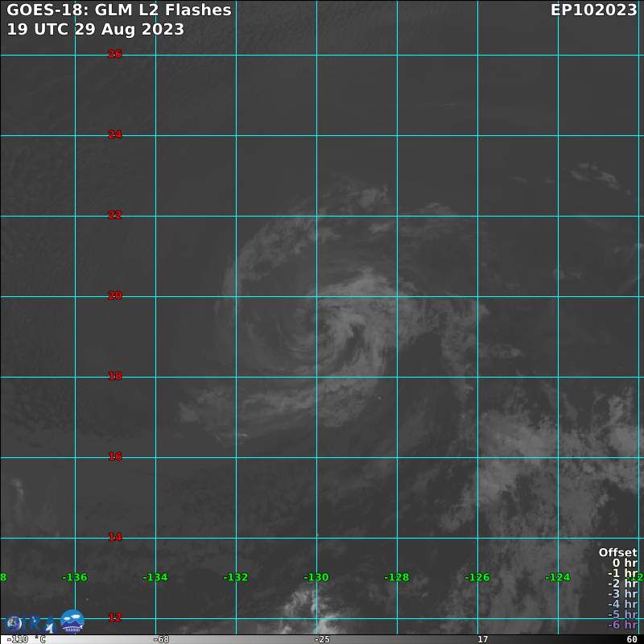
Task: Click the longitude -130 grid label
Action: pyautogui.click(x=316, y=577)
